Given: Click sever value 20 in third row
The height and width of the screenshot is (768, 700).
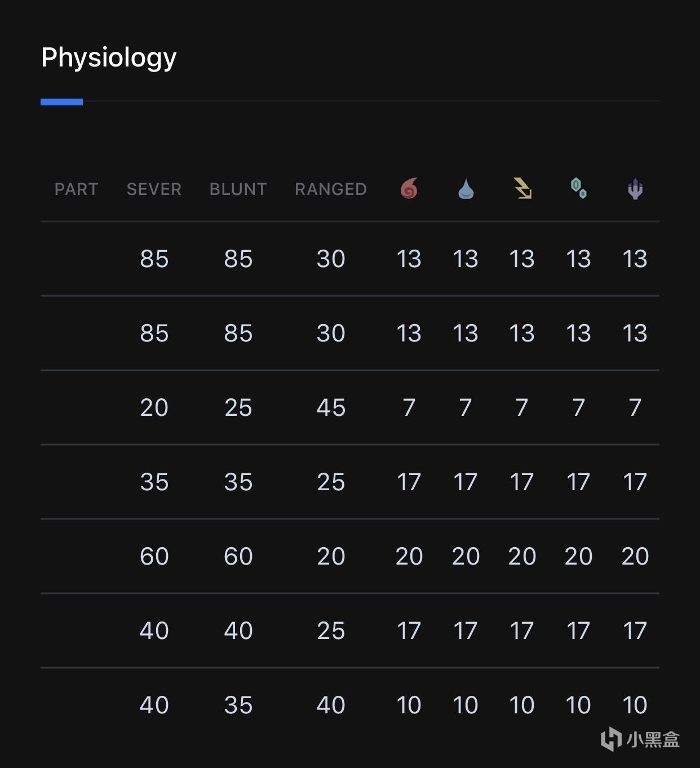Looking at the screenshot, I should click(x=154, y=408).
